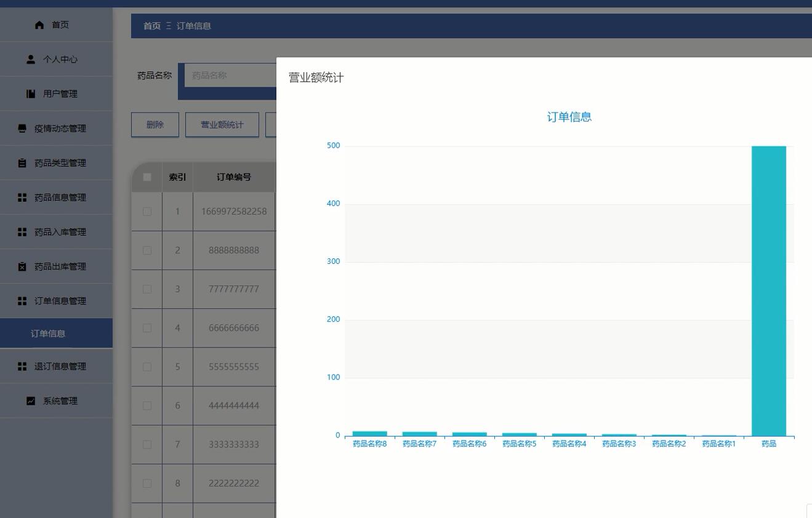Image resolution: width=812 pixels, height=518 pixels.
Task: Click the 订单信息 chart title
Action: coord(569,117)
